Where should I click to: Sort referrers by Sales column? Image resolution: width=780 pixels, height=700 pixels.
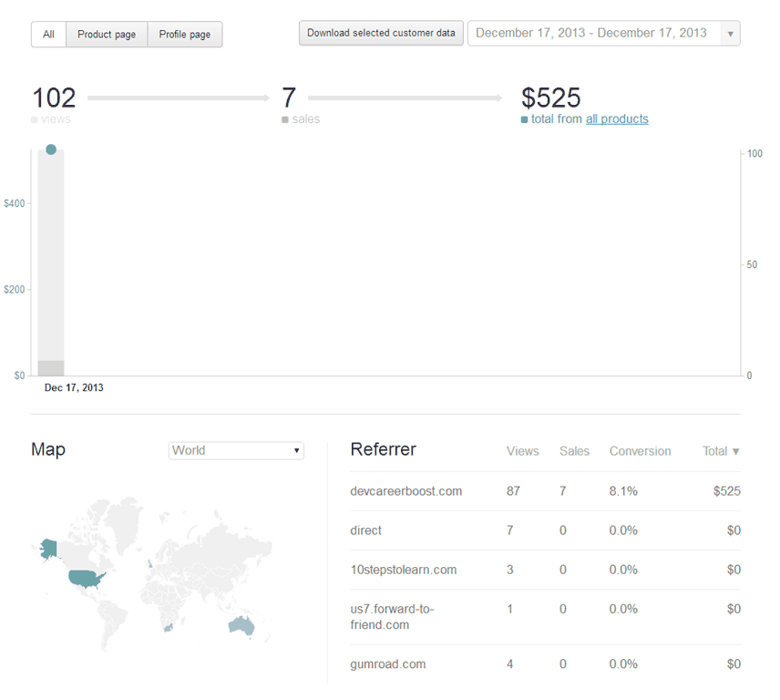(x=574, y=451)
